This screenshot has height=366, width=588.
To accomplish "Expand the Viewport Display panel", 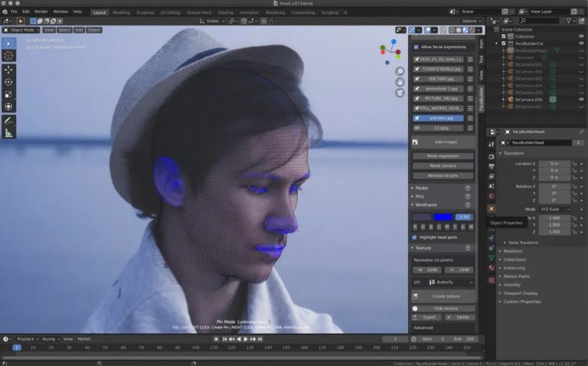I will tap(520, 293).
